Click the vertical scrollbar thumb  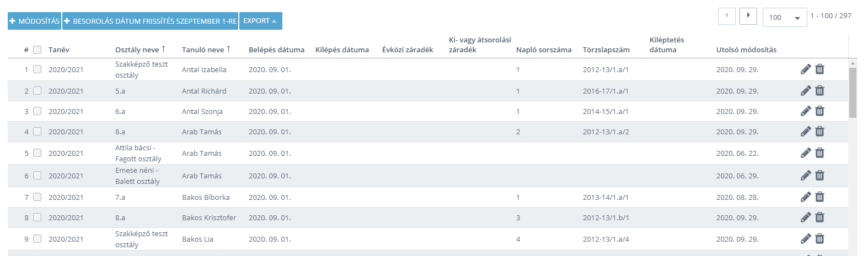click(x=853, y=92)
